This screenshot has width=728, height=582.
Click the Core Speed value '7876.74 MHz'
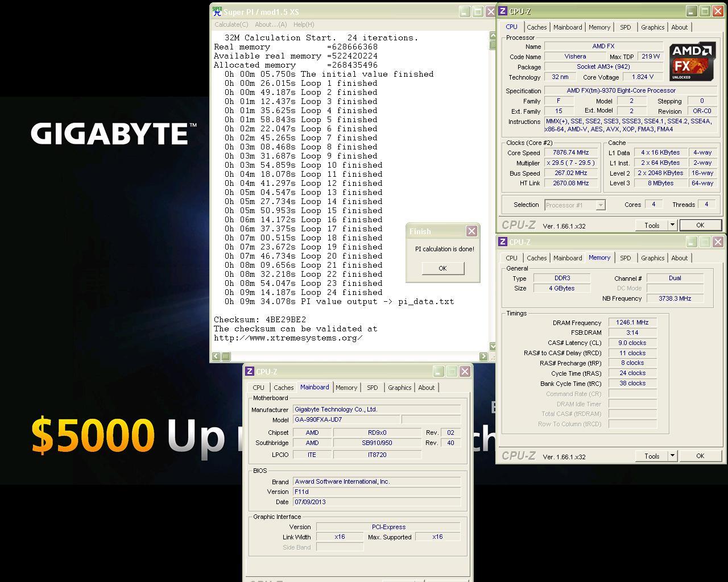pos(570,152)
